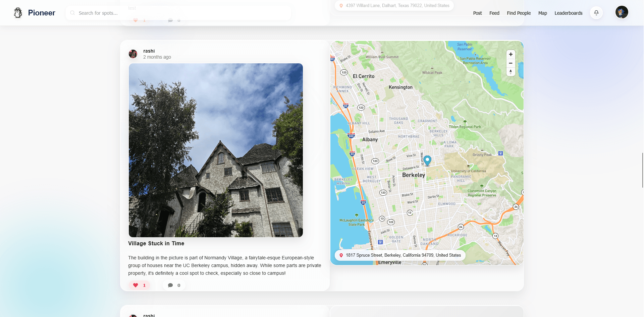Click the Village Stuck in Time title

[156, 244]
